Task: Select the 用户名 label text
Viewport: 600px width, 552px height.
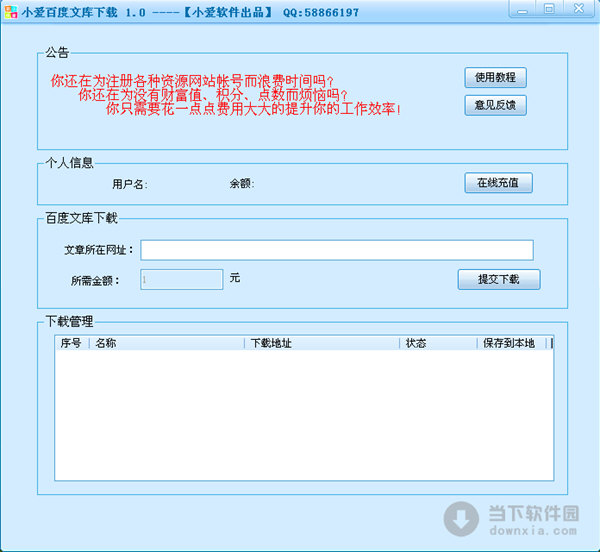Action: [130, 184]
